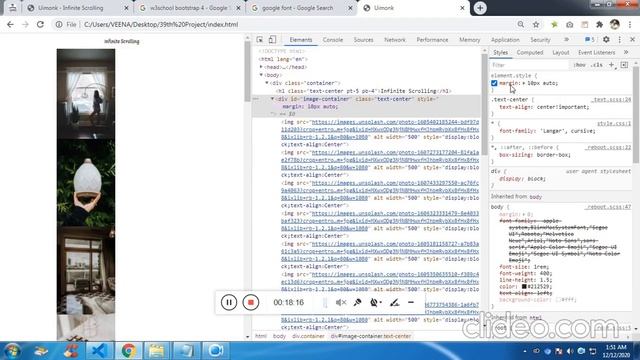Open the _reboot.scss:22 source link
This screenshot has width=640, height=360.
pyautogui.click(x=608, y=147)
